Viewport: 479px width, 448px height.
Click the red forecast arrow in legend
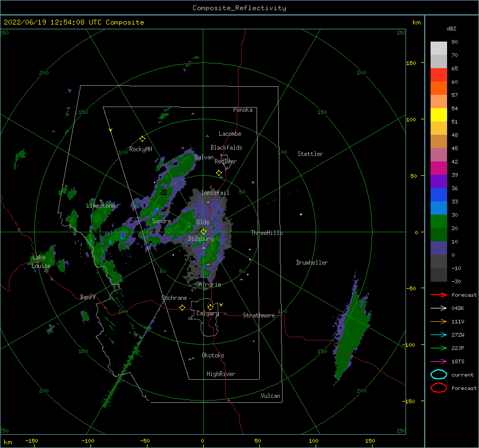click(x=439, y=295)
